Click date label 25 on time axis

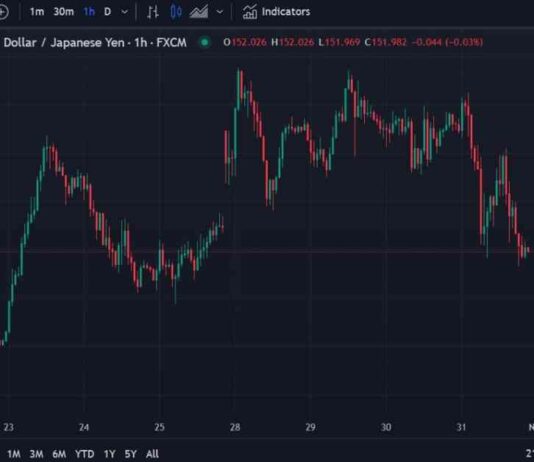(x=160, y=427)
